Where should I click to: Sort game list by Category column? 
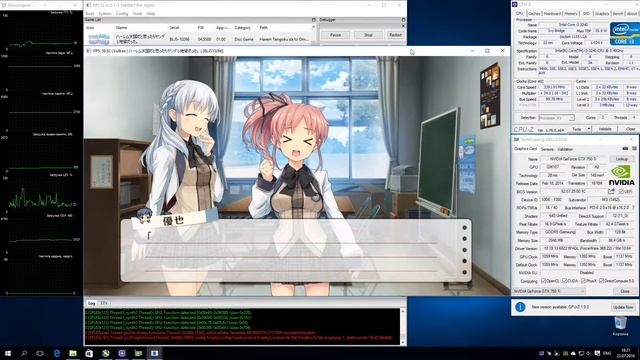pyautogui.click(x=242, y=27)
